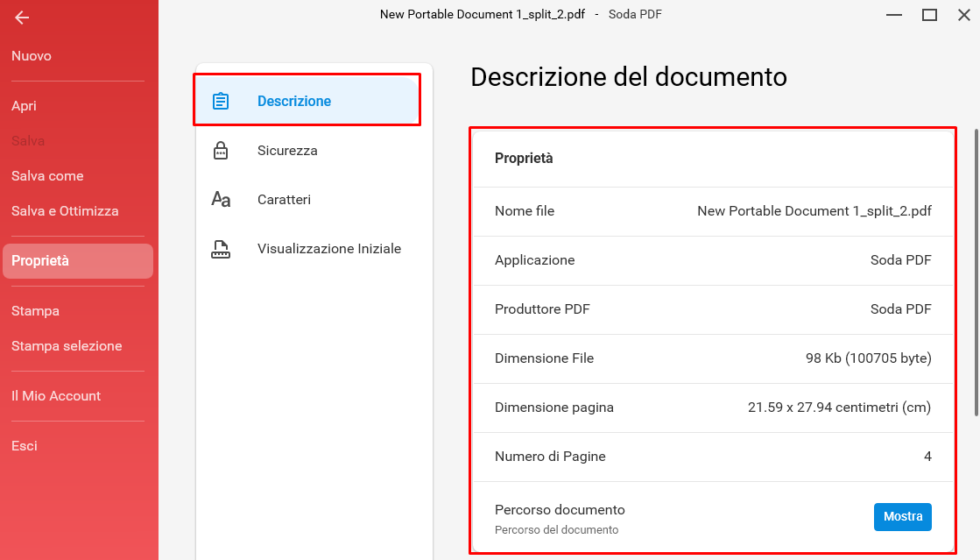980x560 pixels.
Task: Click the Numero di Pagine label
Action: coord(550,457)
